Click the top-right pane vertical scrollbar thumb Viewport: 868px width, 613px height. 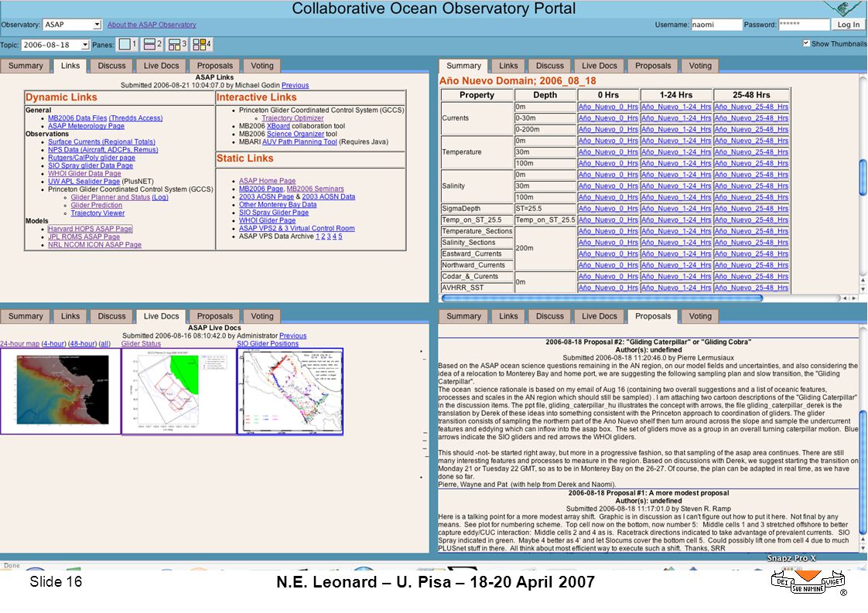tap(863, 177)
